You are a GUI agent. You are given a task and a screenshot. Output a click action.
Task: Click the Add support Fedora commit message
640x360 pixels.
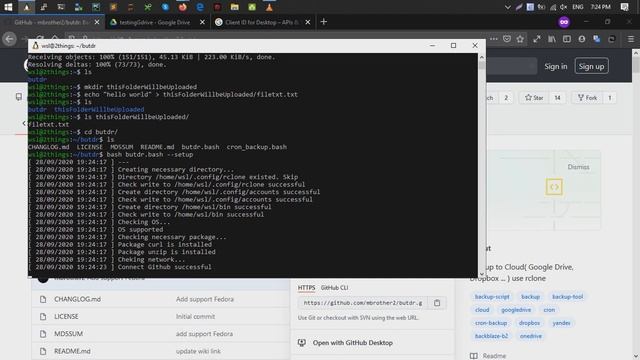(x=204, y=299)
